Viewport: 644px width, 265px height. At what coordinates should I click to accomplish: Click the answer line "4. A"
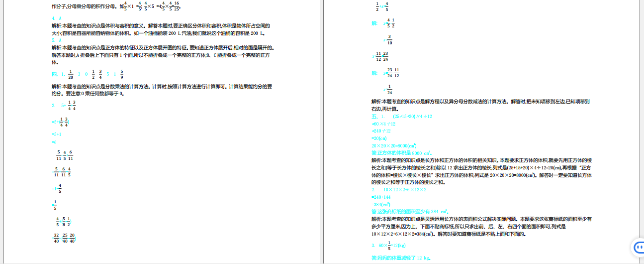point(57,18)
